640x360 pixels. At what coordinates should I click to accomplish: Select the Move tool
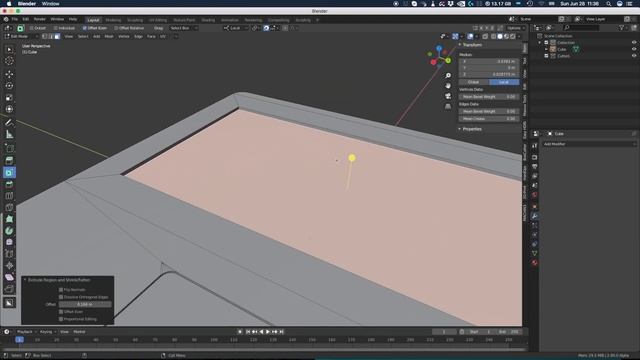(9, 74)
